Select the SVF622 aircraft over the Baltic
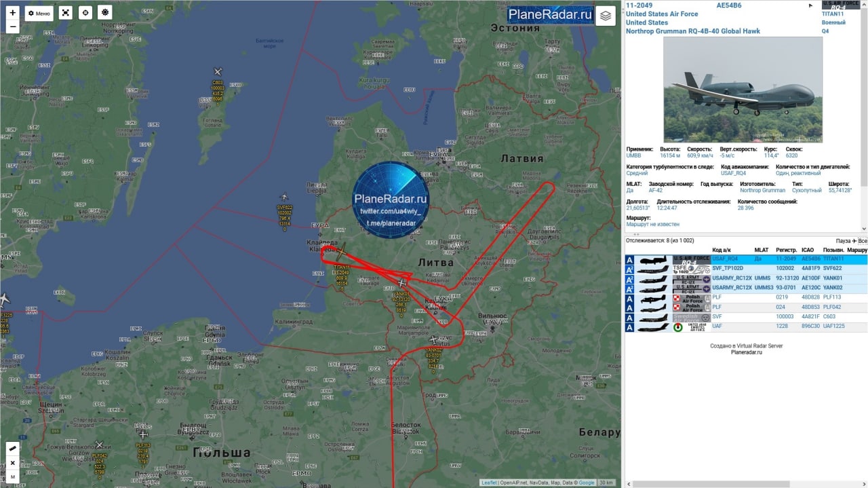868x488 pixels. [x=283, y=198]
